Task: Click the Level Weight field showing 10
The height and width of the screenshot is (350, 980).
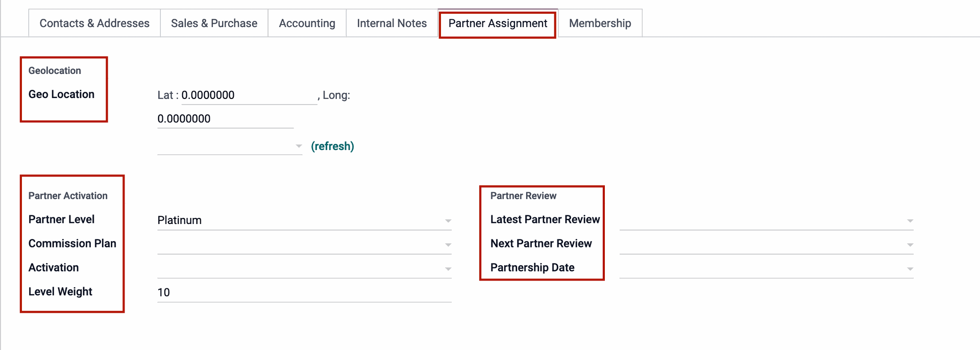Action: 304,292
